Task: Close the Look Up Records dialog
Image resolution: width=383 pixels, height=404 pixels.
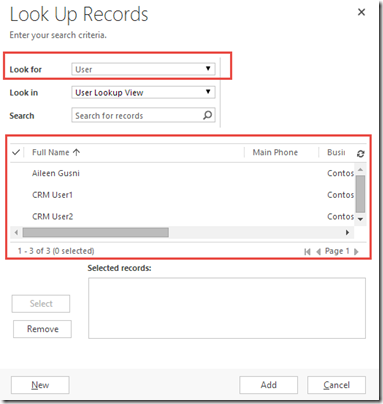Action: 361,12
